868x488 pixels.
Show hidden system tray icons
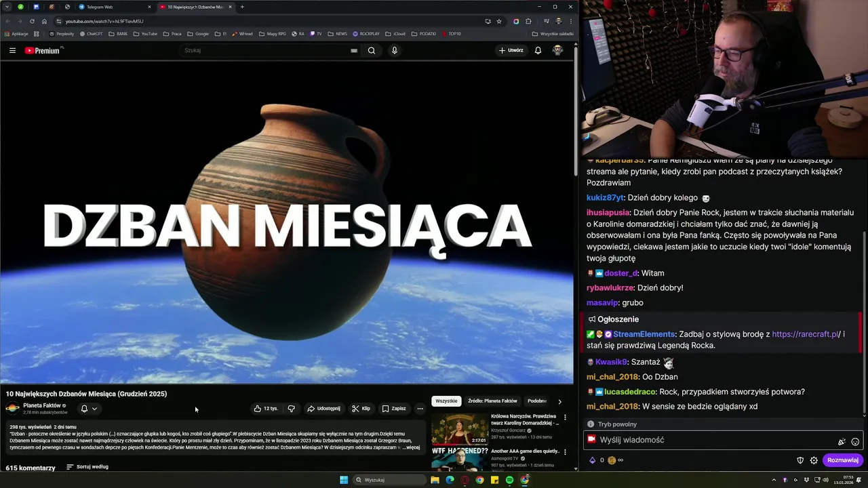[774, 480]
